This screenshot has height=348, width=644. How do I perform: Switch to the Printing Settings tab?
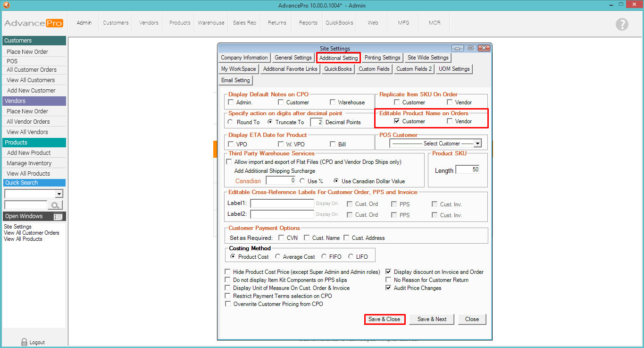(382, 58)
